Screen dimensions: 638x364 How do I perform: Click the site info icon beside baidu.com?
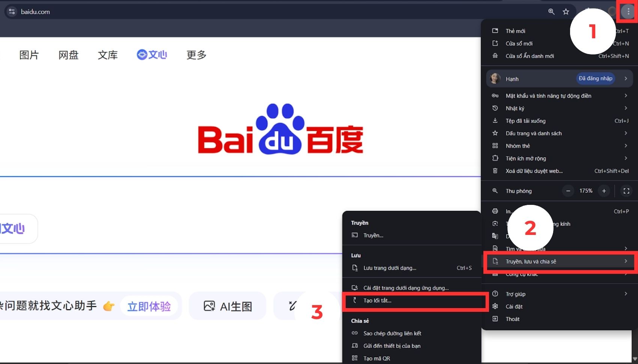point(11,11)
